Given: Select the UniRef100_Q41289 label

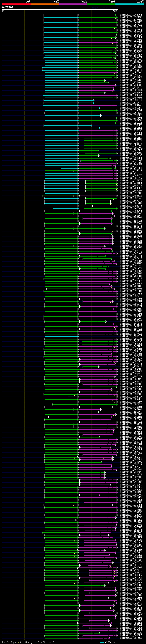Looking at the screenshot, I should tap(131, 163).
